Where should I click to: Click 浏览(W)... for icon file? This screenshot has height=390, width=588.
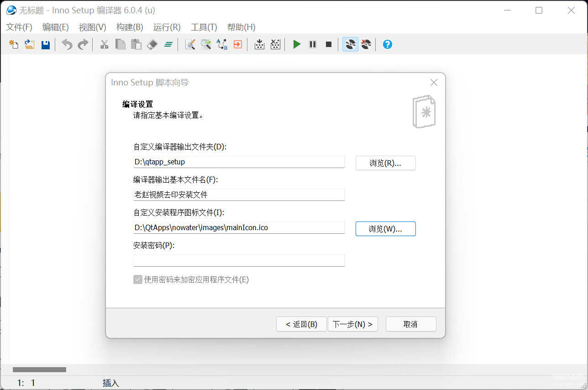[385, 229]
